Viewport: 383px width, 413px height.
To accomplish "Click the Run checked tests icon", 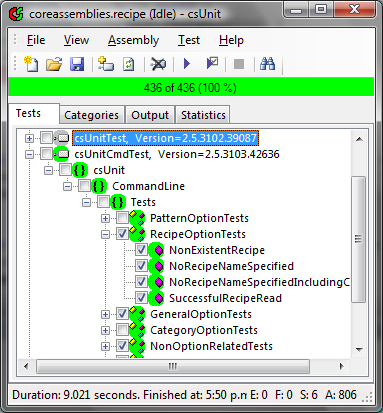I will [x=212, y=63].
